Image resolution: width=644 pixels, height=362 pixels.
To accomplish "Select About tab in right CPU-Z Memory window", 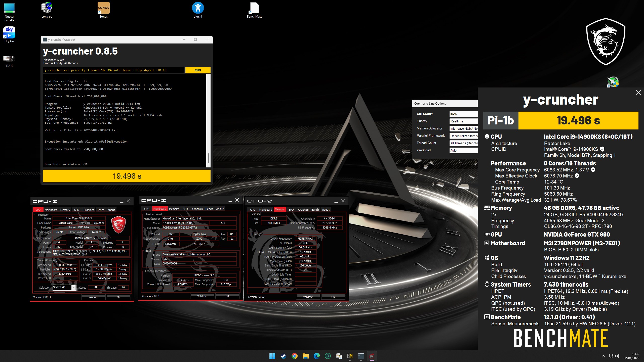I will click(x=326, y=210).
